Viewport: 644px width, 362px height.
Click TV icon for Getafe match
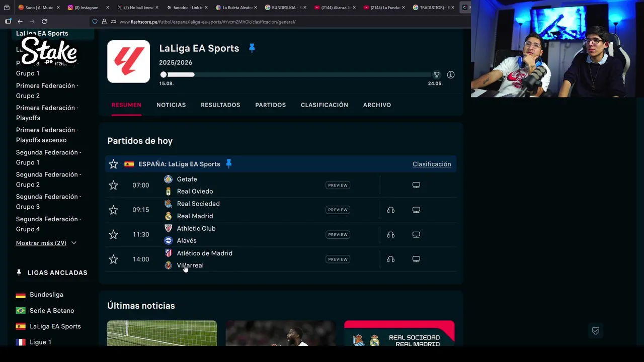pos(416,185)
